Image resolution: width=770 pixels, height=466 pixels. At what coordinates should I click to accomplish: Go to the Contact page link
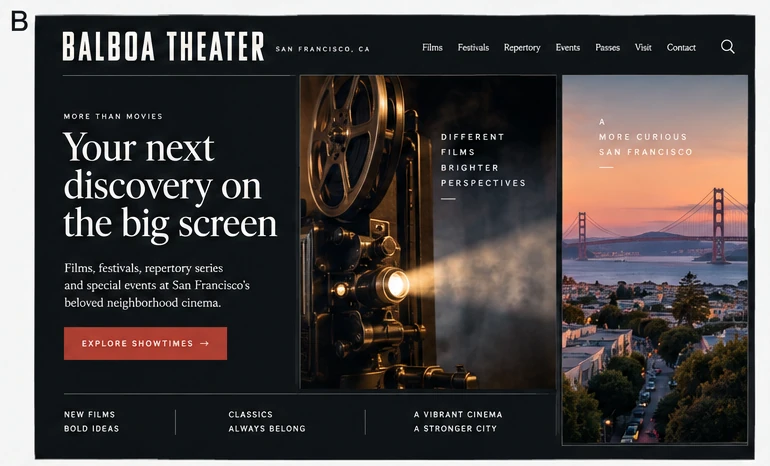click(681, 48)
